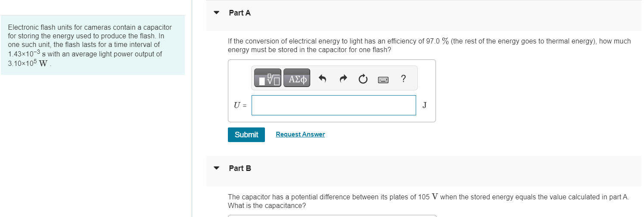Click the U answer input field
Viewport: 644px width, 217px height.
coord(333,105)
